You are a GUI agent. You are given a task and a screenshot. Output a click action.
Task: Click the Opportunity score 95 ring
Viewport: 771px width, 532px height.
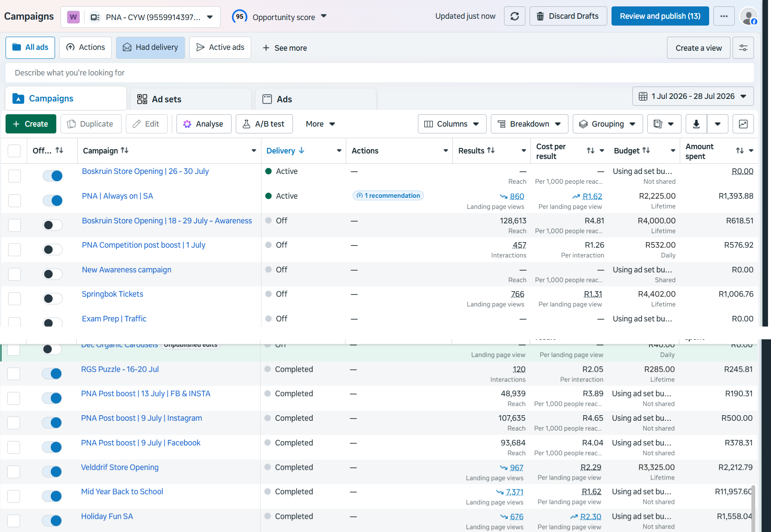pos(240,17)
